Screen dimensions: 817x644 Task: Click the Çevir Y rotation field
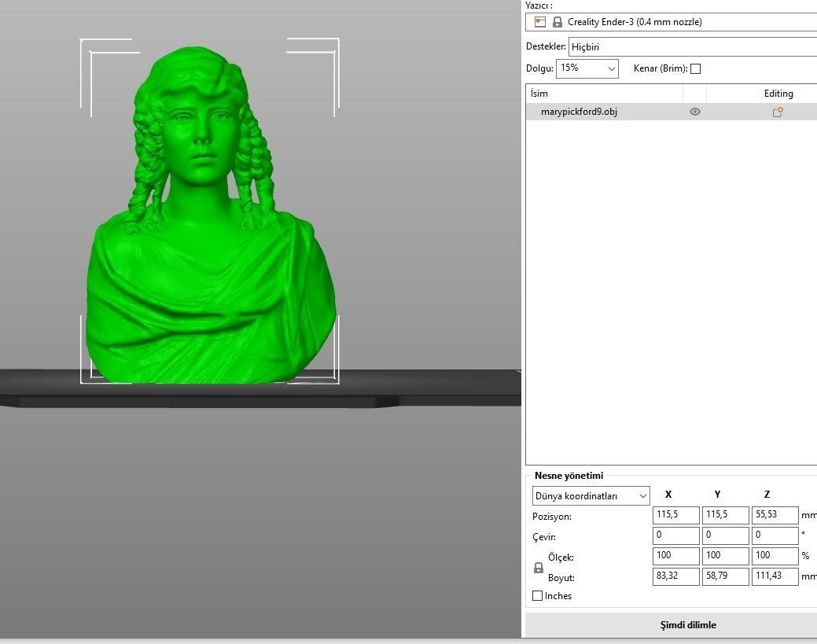coord(725,535)
